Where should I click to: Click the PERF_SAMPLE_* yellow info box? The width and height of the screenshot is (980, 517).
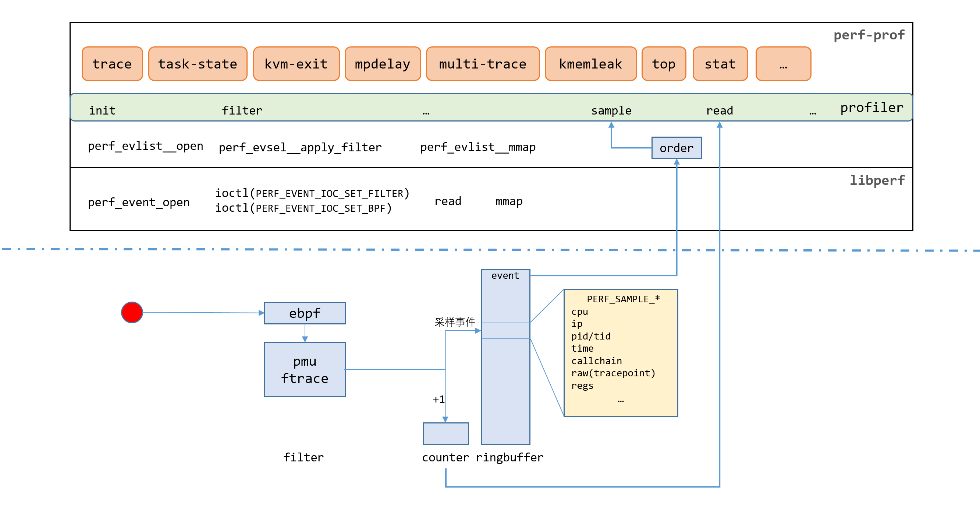pos(621,352)
